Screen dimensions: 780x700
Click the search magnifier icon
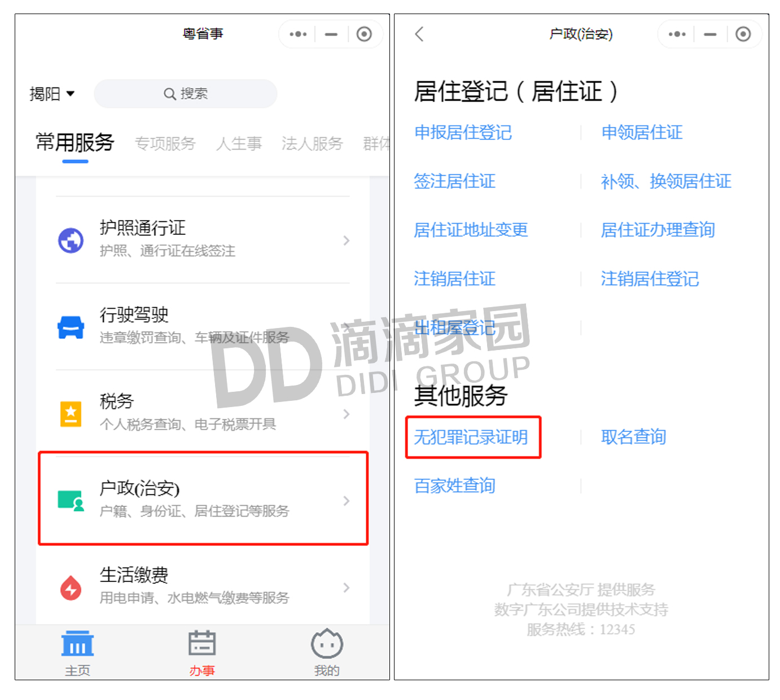pos(170,94)
